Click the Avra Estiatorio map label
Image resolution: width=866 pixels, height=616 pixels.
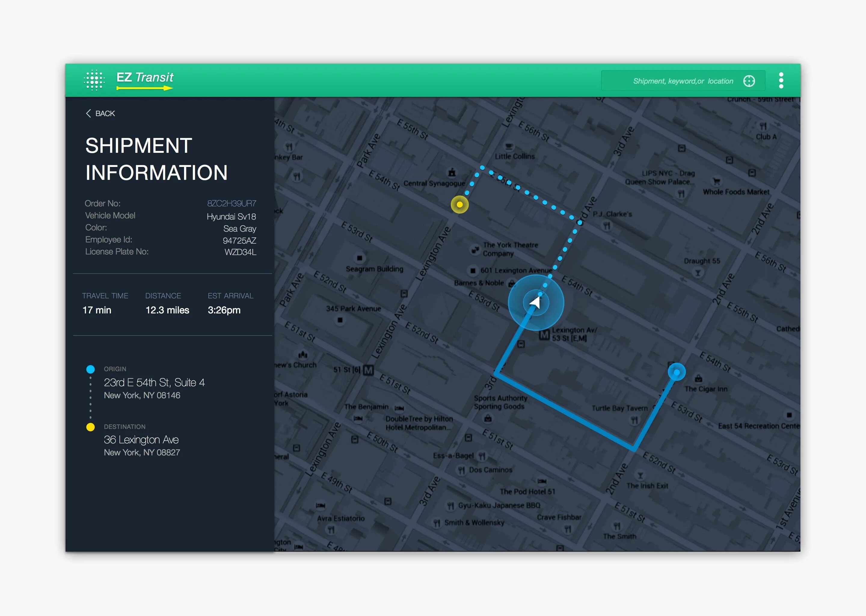[341, 519]
